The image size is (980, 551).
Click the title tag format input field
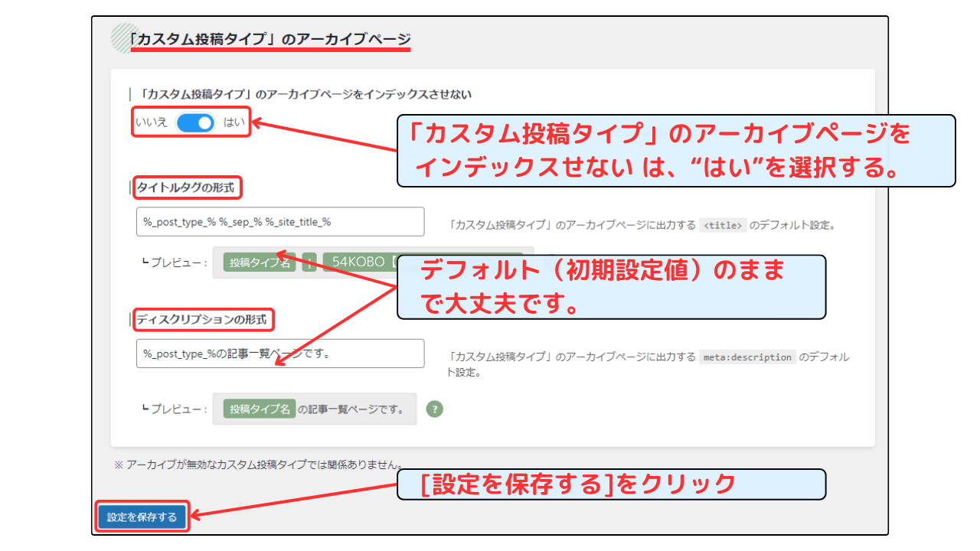point(280,221)
